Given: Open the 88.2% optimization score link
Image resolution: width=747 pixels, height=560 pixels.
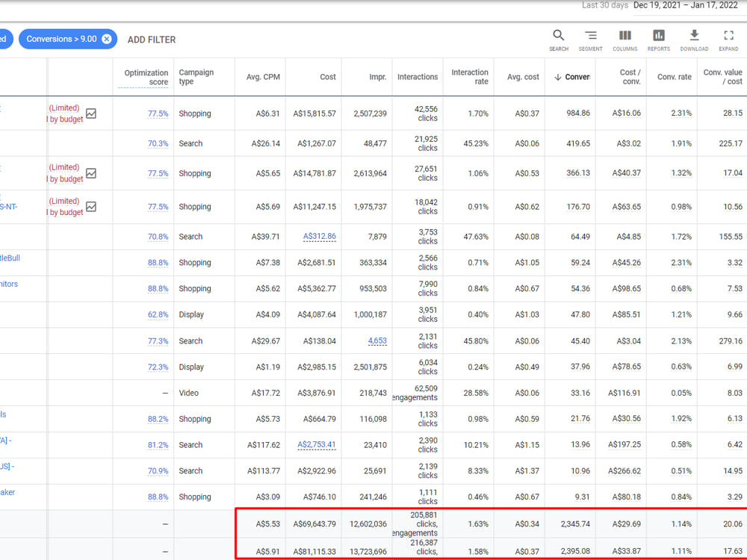Looking at the screenshot, I should coord(158,419).
